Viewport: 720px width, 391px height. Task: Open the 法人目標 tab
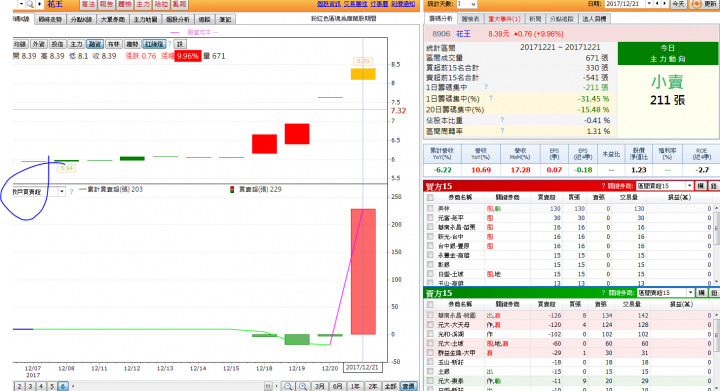coord(594,19)
